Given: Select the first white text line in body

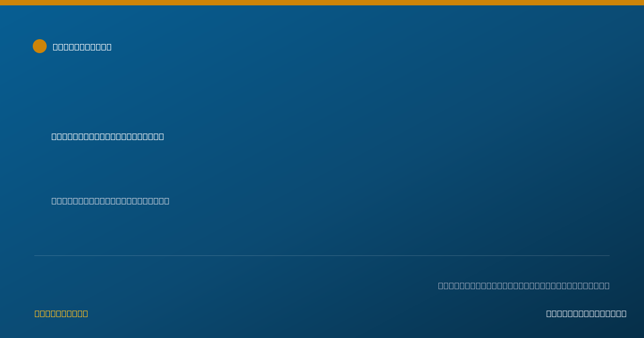Looking at the screenshot, I should 107,136.
